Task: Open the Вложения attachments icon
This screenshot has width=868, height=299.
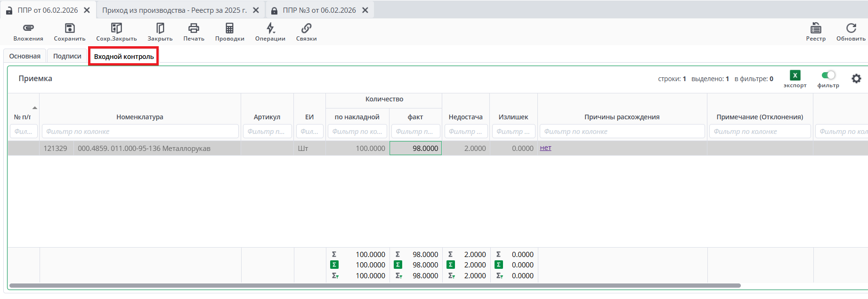Action: [x=28, y=29]
